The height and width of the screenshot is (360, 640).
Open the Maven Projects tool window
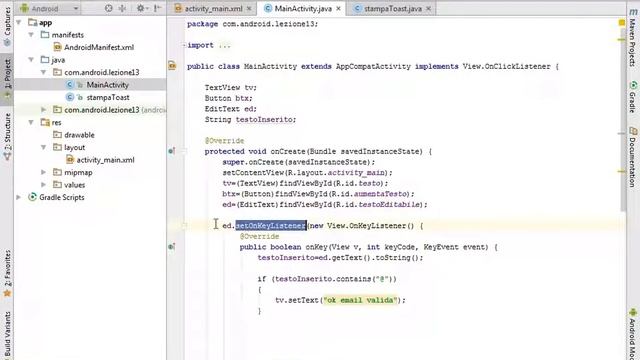pos(633,37)
